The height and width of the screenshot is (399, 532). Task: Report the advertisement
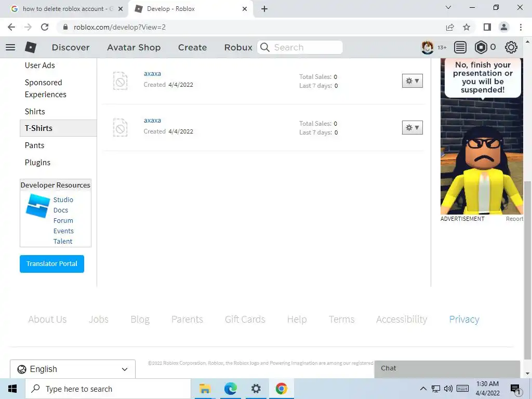(x=514, y=219)
